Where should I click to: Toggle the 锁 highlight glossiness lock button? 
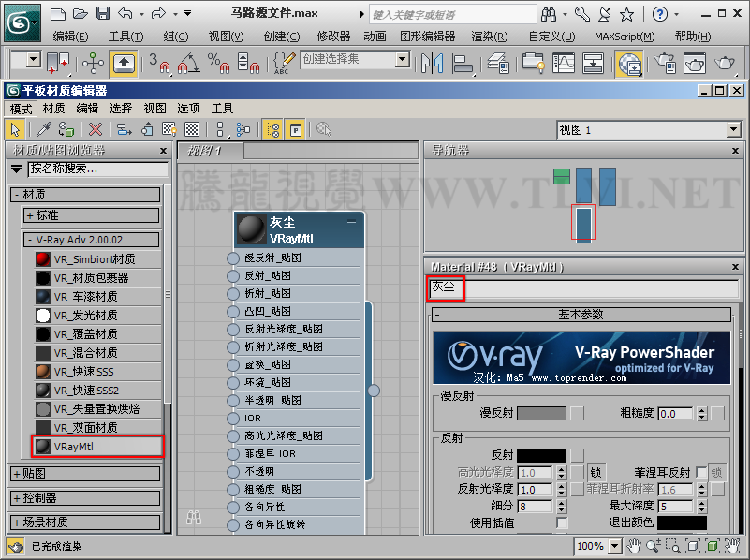596,473
